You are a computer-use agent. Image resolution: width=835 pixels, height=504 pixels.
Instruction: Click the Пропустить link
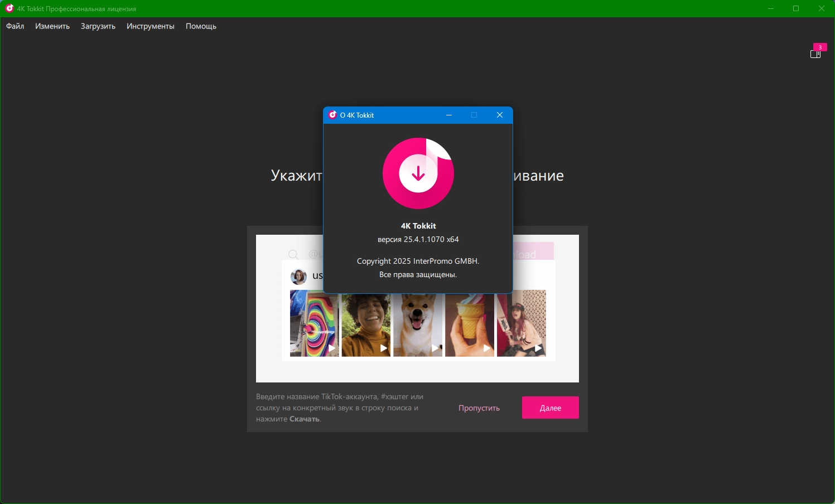click(479, 408)
